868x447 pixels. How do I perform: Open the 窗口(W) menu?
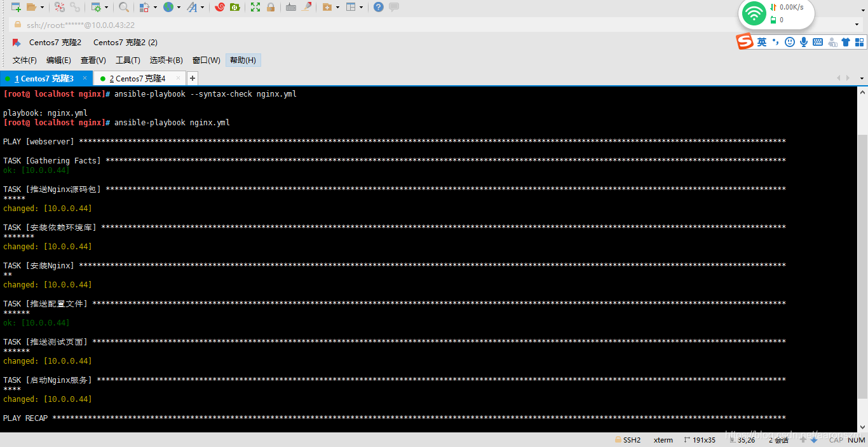[x=207, y=60]
